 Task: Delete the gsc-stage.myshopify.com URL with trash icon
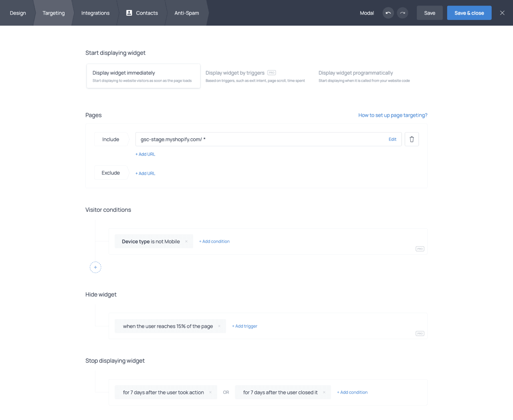(412, 139)
